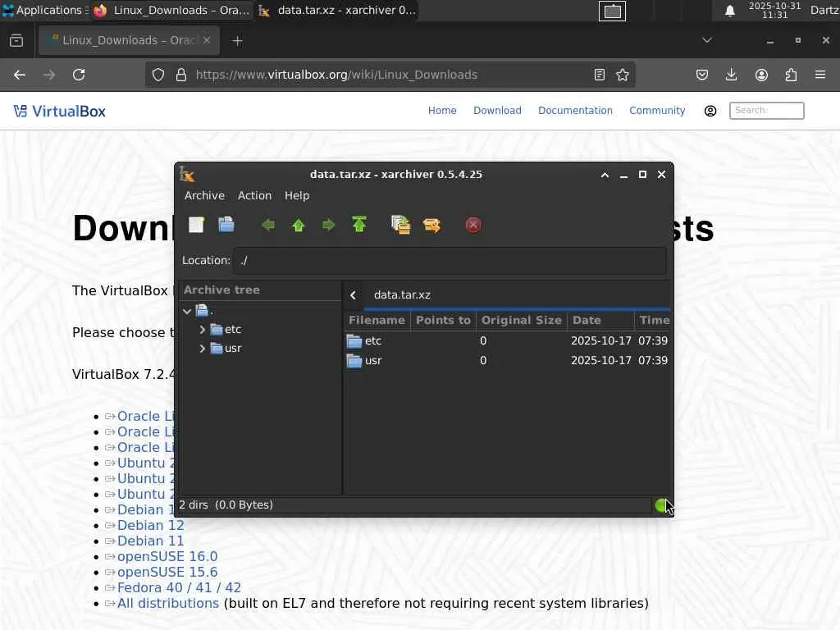Open Firefox list all tabs dropdown
The width and height of the screenshot is (840, 630).
click(707, 40)
